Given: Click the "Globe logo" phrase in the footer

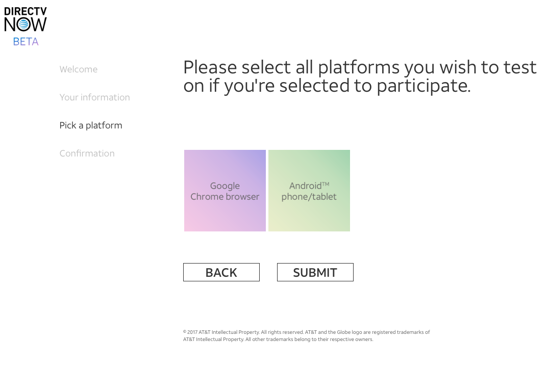Looking at the screenshot, I should tap(349, 332).
